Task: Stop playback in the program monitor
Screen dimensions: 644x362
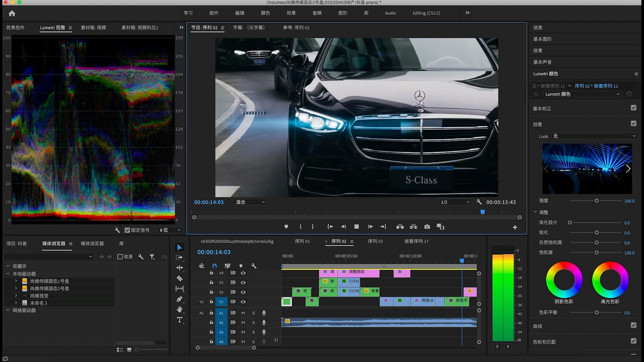Action: tap(357, 227)
